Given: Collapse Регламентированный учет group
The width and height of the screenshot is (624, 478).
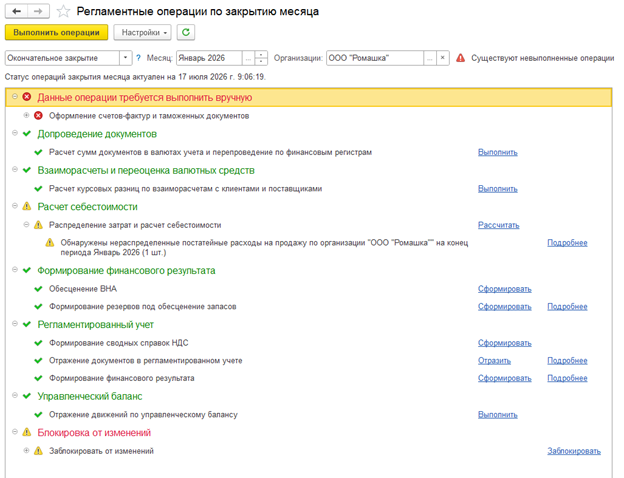Looking at the screenshot, I should coord(15,324).
